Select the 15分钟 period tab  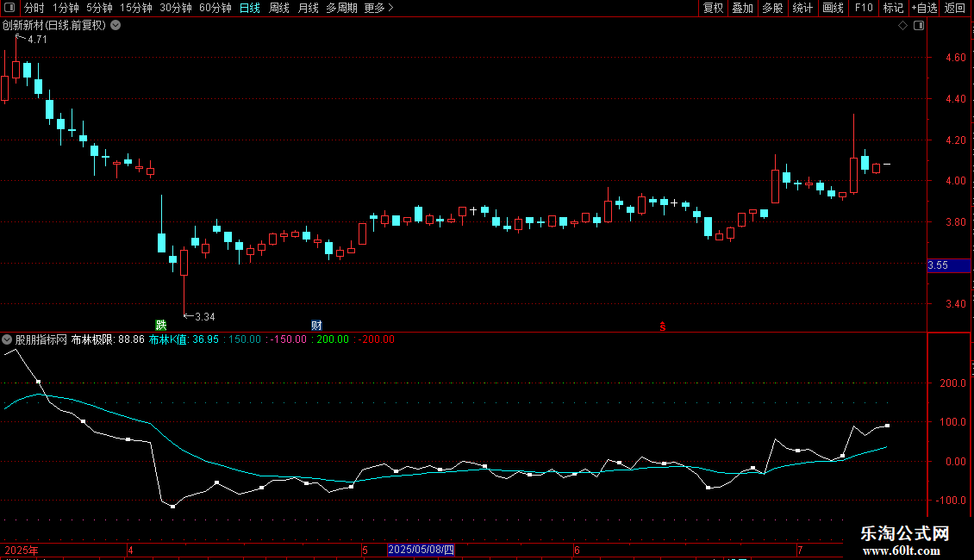click(135, 8)
